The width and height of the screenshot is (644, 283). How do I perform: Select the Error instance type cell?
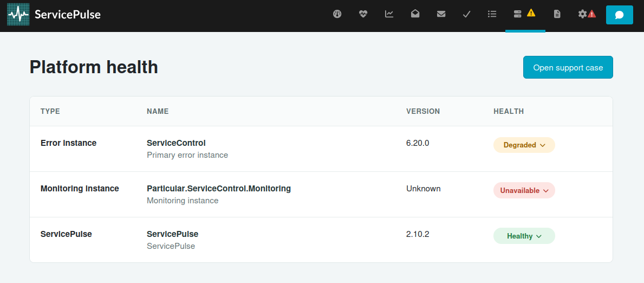[69, 143]
